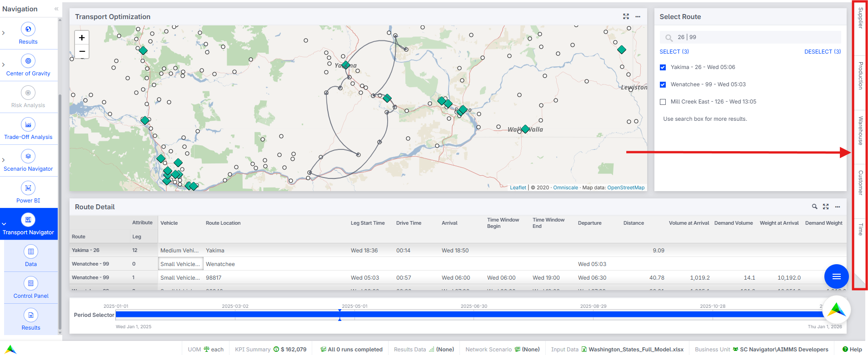Click the KPI Summary status item
Image resolution: width=868 pixels, height=355 pixels.
click(270, 349)
